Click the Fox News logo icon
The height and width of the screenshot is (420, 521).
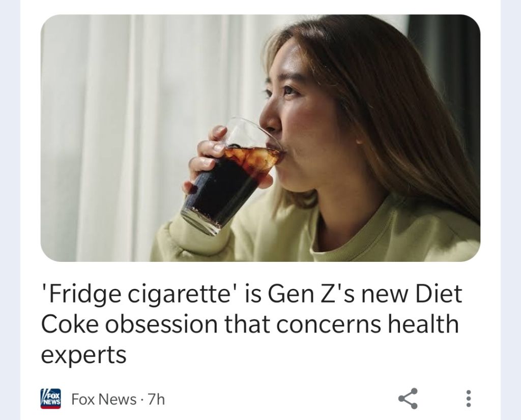[50, 399]
